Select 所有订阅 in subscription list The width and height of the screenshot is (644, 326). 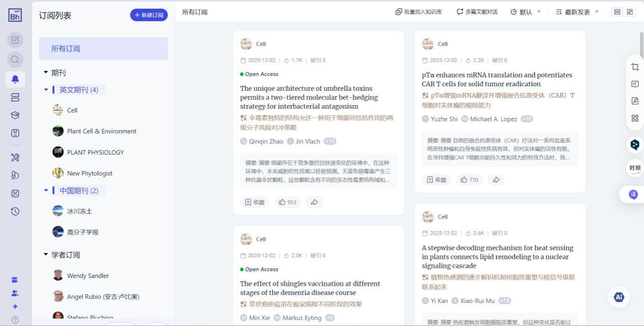click(103, 48)
